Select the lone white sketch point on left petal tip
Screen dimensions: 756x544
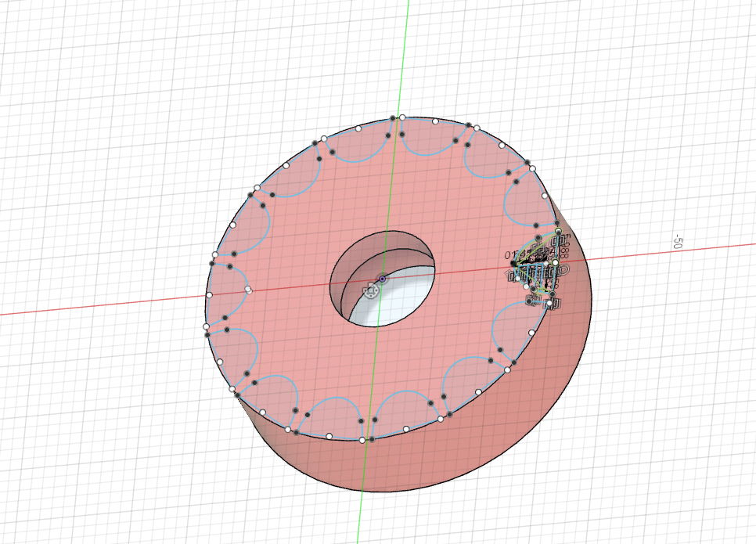click(248, 290)
